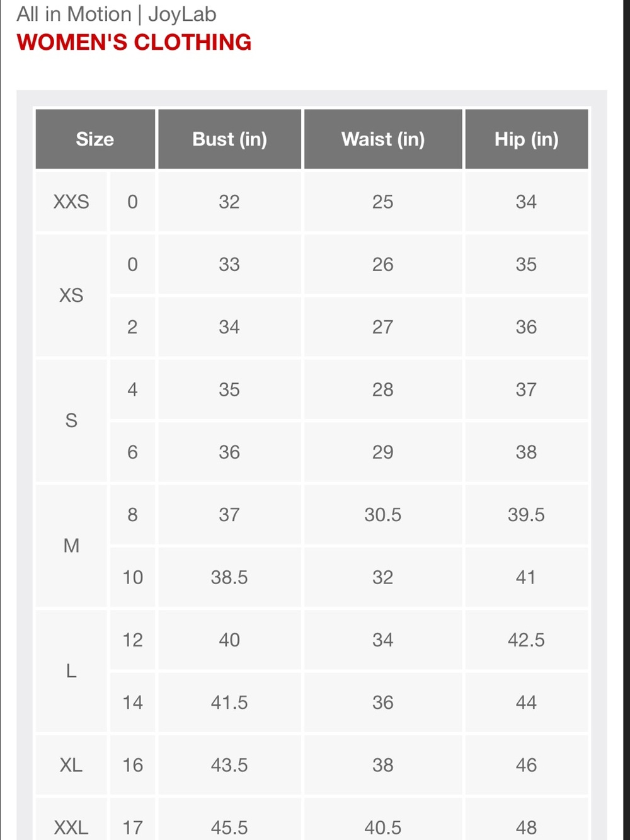Viewport: 630px width, 840px height.
Task: Select the M size label
Action: (x=71, y=546)
